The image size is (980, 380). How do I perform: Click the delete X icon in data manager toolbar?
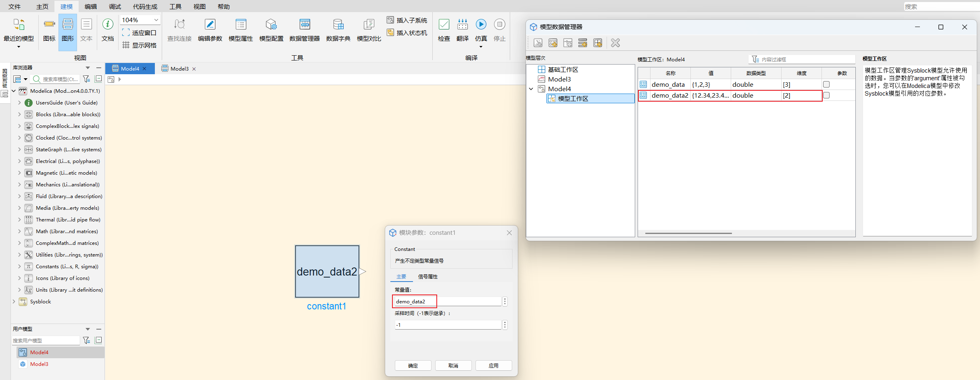coord(615,43)
